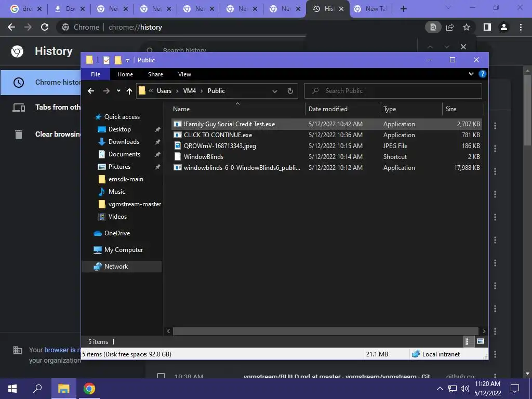Expand the Explorer ribbon chevron

point(471,74)
